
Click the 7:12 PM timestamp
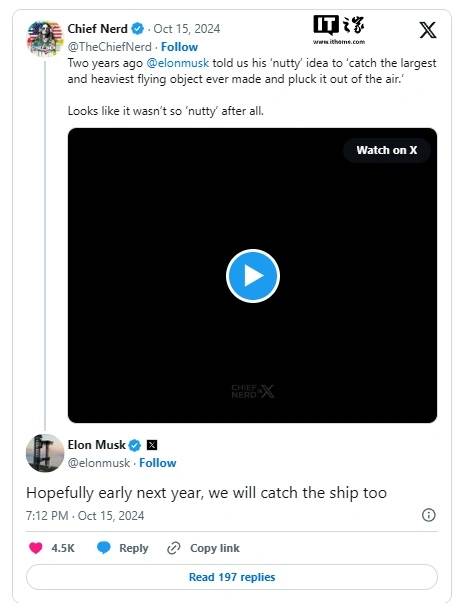point(47,516)
